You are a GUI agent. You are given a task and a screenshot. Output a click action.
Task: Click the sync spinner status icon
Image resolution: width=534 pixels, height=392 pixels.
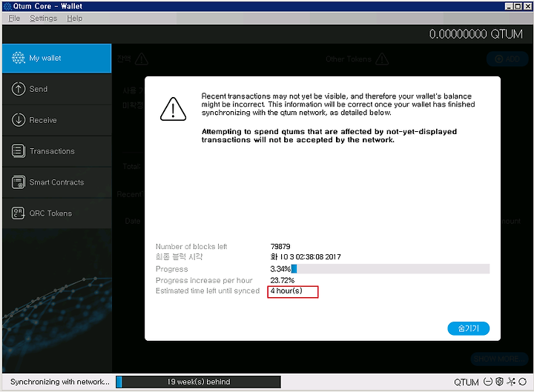[x=522, y=382]
